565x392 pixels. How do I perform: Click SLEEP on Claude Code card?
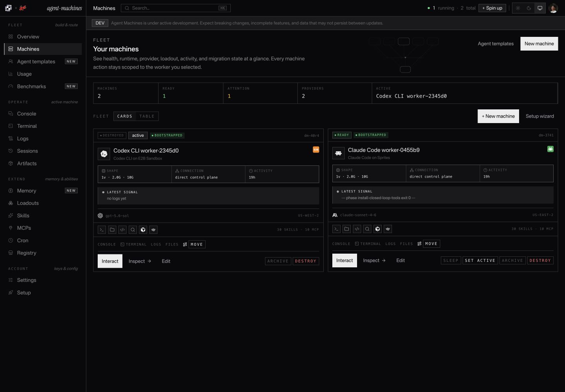coord(451,260)
